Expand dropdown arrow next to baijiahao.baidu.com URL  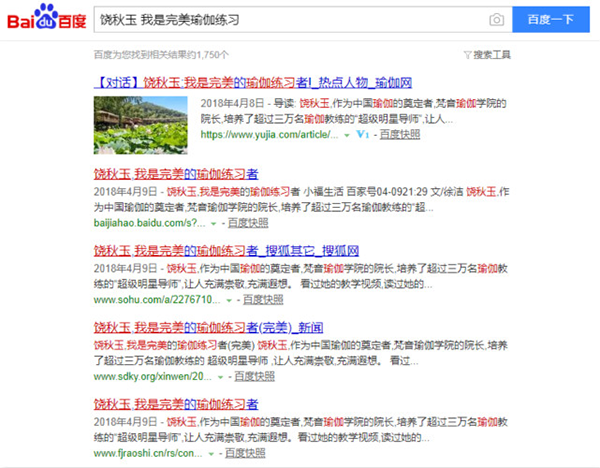point(213,225)
